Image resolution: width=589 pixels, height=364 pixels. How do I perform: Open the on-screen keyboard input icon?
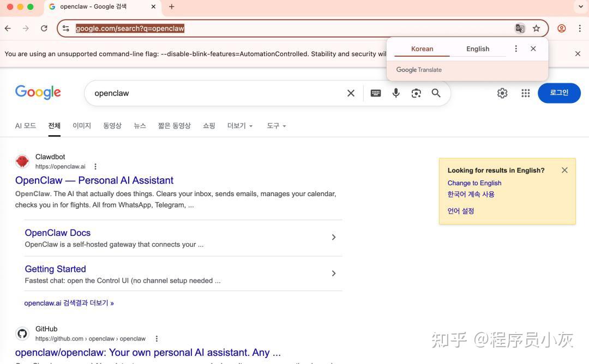tap(376, 93)
